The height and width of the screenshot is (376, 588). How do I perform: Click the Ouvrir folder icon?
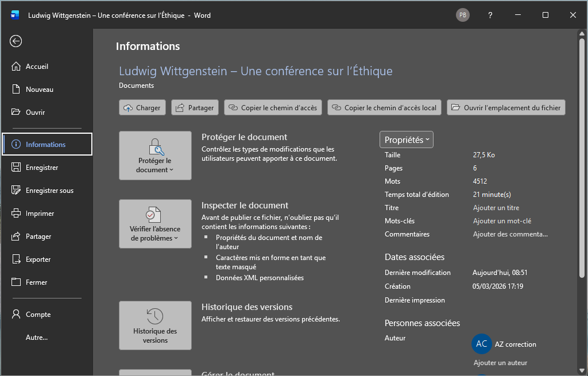coord(16,113)
